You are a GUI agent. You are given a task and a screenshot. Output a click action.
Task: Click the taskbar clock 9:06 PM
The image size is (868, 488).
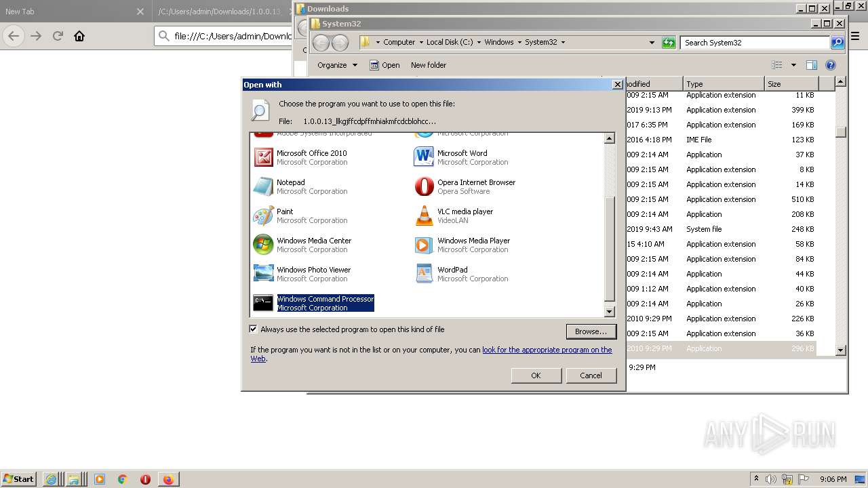(833, 479)
